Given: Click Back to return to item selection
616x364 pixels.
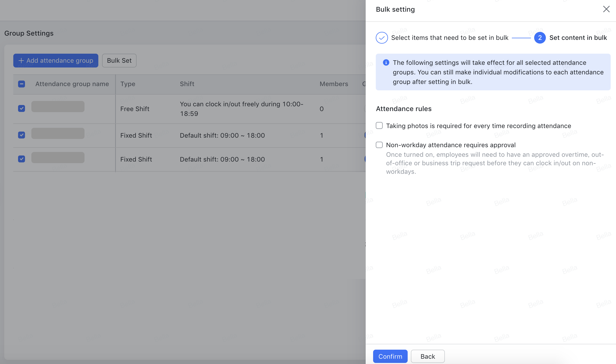Looking at the screenshot, I should coord(428,356).
